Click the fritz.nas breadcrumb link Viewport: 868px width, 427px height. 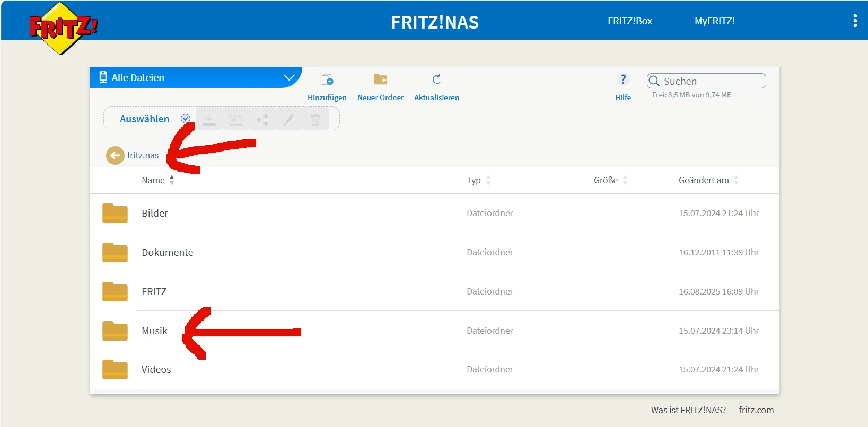point(143,155)
